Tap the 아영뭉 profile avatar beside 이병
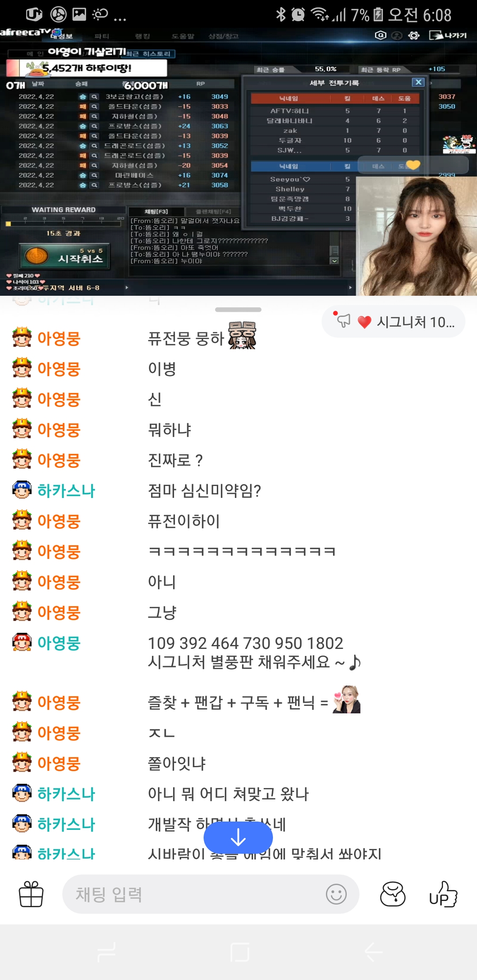477x980 pixels. pos(22,368)
